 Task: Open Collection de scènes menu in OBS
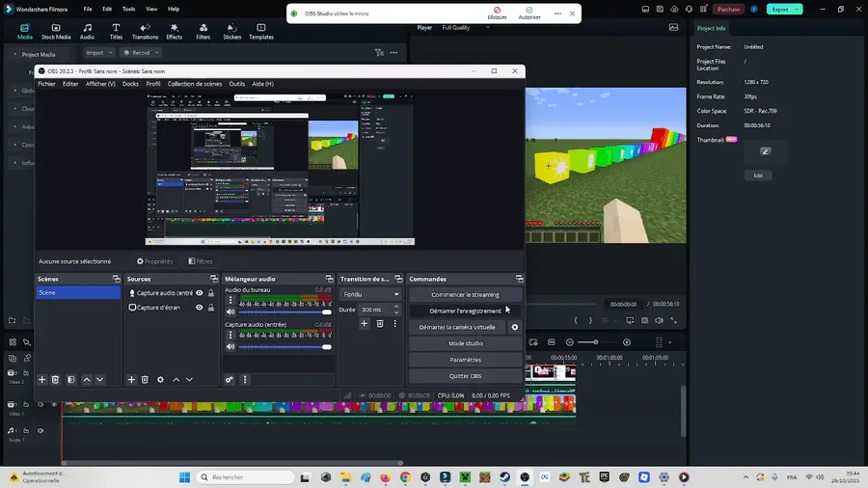[x=194, y=84]
